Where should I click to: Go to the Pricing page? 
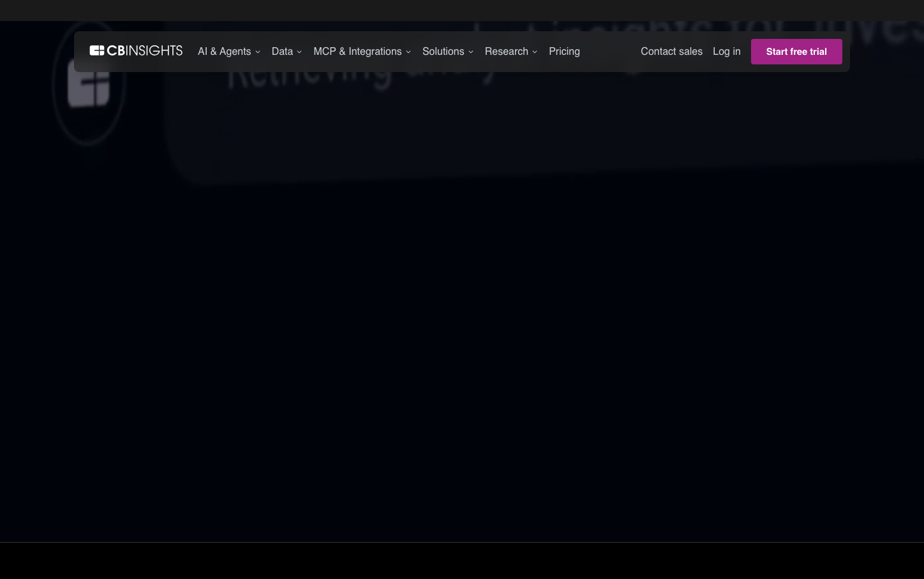click(564, 52)
